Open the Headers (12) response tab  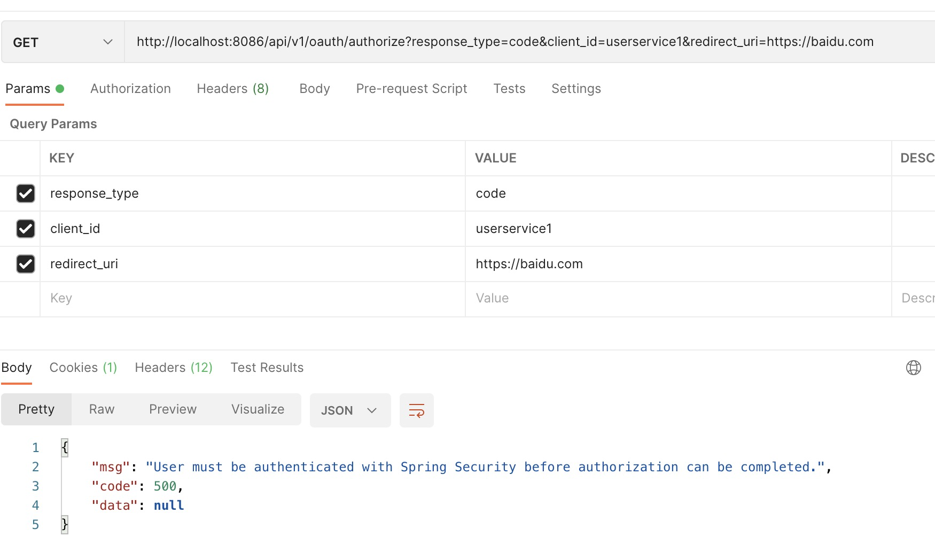coord(173,368)
